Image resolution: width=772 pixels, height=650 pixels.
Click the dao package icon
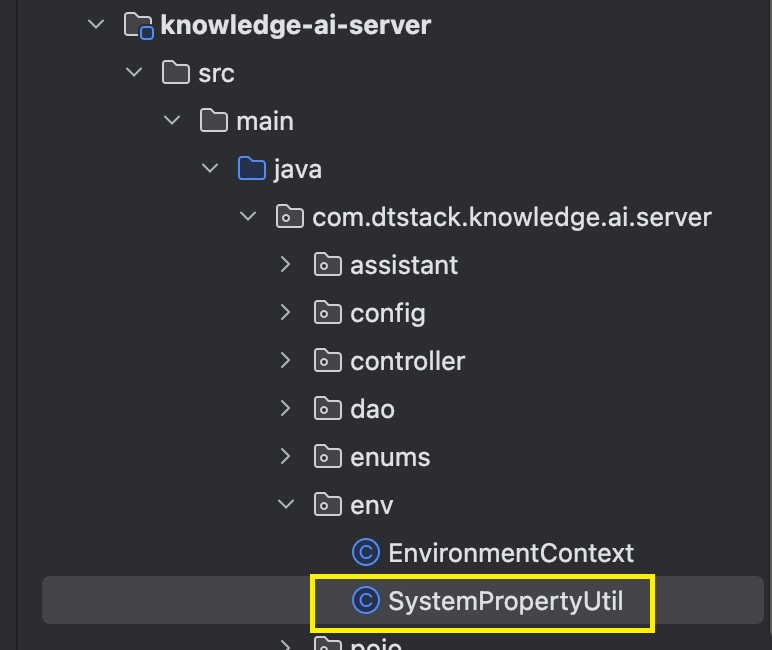tap(327, 408)
